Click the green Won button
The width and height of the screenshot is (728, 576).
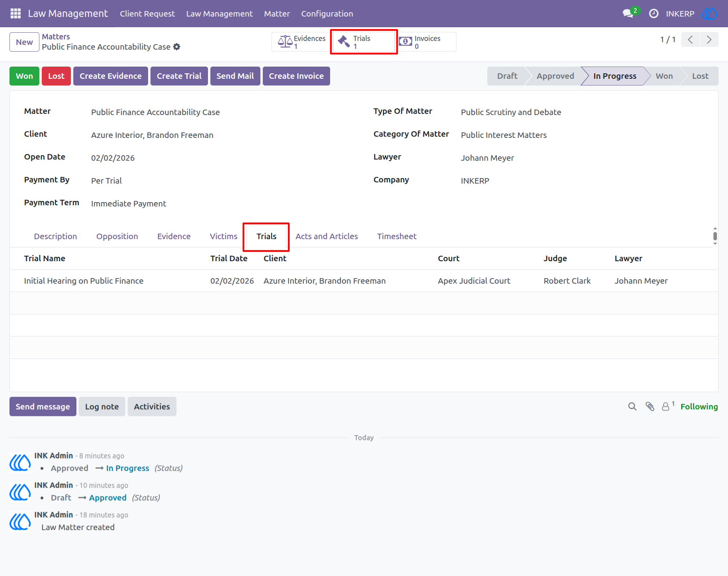pos(24,76)
